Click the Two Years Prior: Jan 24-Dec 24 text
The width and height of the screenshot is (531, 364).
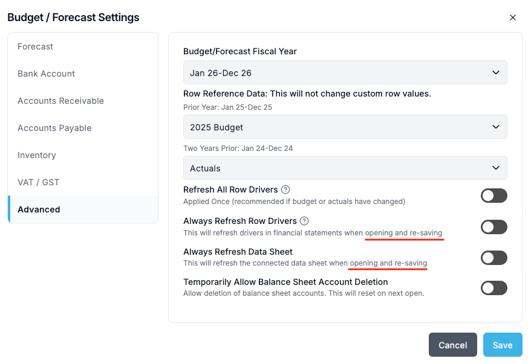[x=238, y=148]
